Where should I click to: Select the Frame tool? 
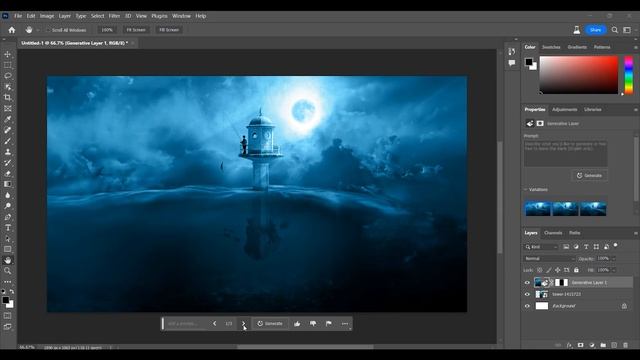click(7, 109)
